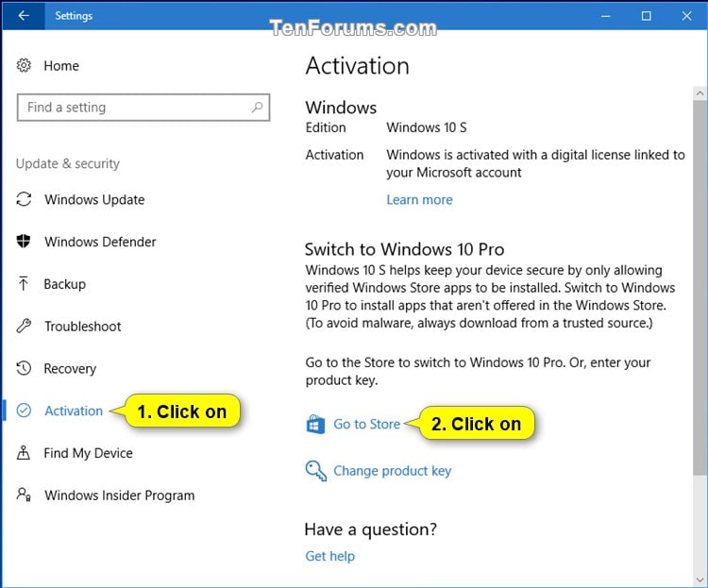Viewport: 708px width, 588px height.
Task: Click the scrollbar down arrow
Action: 700,580
